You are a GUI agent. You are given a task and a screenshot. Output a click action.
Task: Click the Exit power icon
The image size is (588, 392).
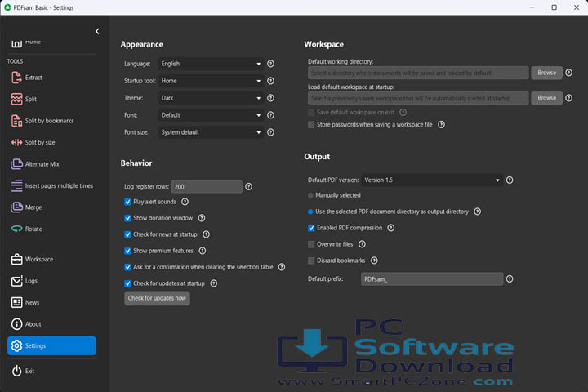pyautogui.click(x=16, y=371)
